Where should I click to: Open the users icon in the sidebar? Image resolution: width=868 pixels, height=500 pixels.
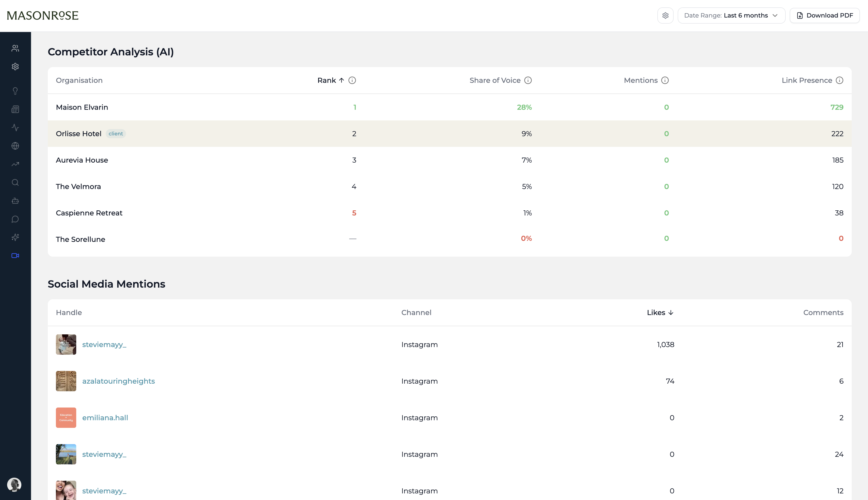click(x=15, y=48)
